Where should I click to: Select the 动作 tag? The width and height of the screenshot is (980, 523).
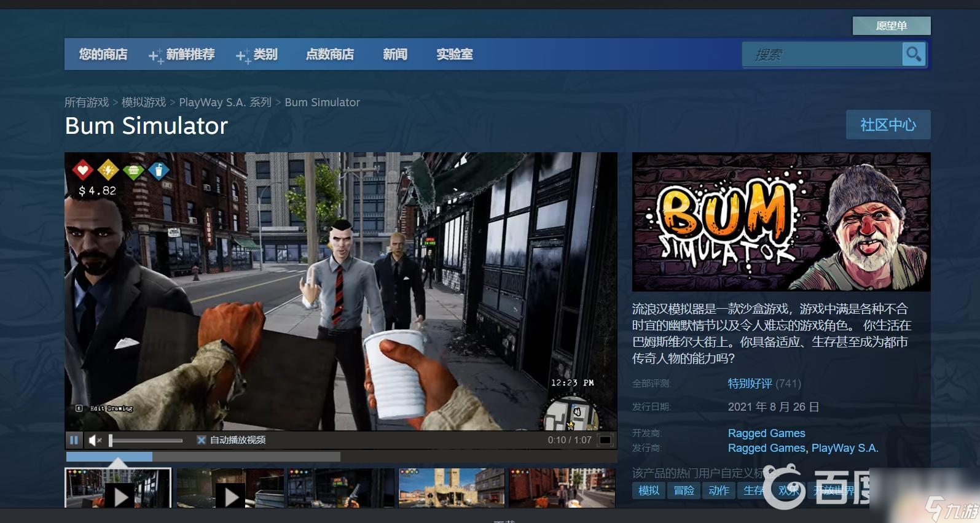click(719, 490)
